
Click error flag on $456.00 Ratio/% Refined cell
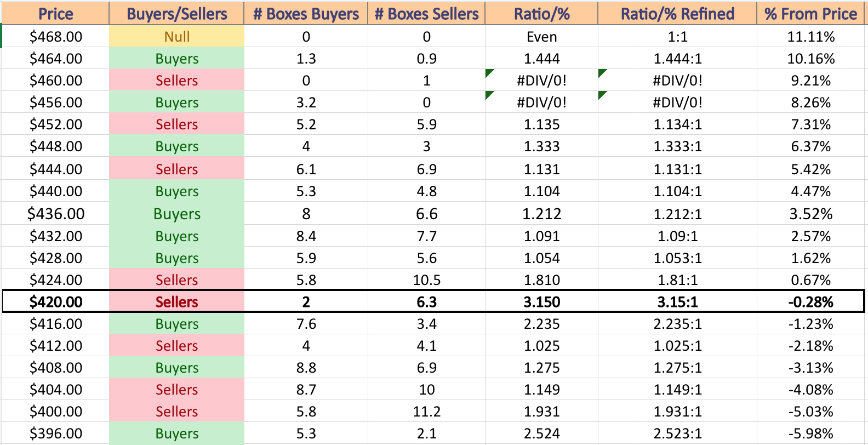pyautogui.click(x=603, y=95)
